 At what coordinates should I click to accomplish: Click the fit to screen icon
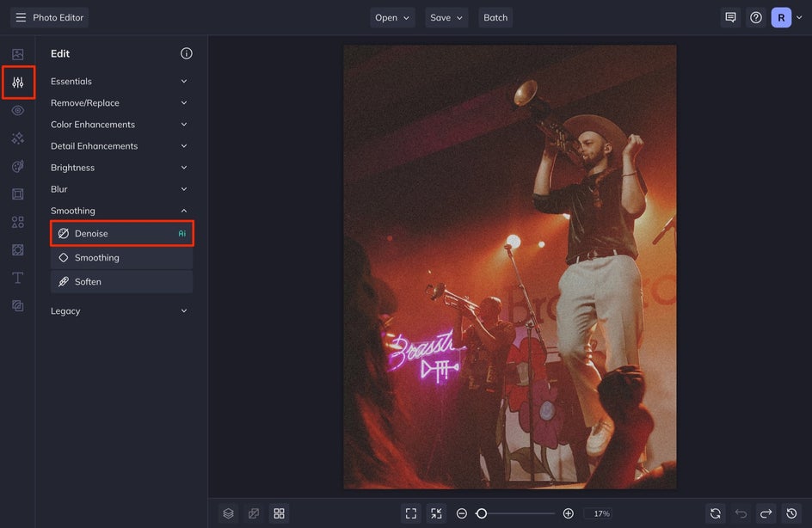coord(411,513)
